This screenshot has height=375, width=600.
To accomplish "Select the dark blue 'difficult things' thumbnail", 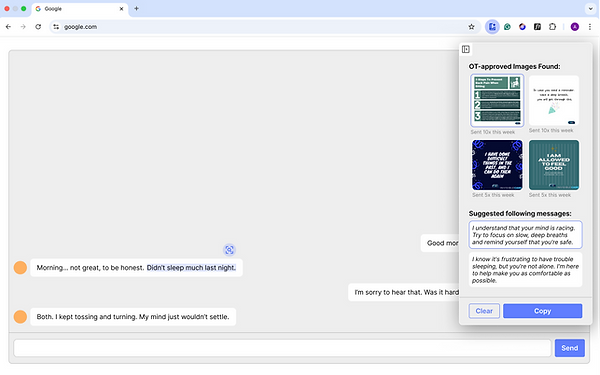I will 497,165.
